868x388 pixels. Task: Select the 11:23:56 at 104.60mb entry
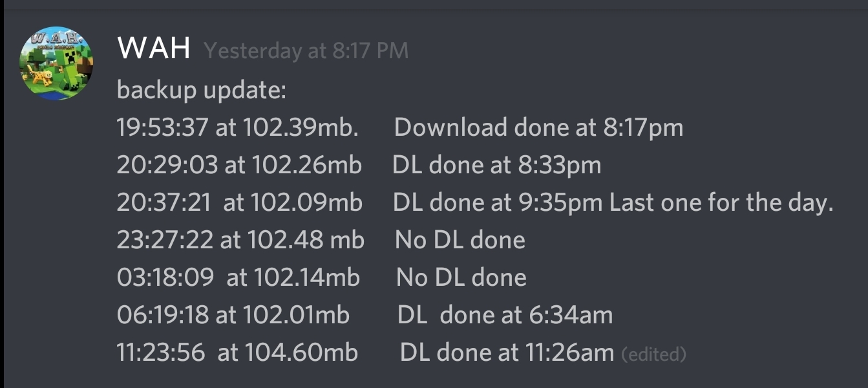click(x=237, y=352)
